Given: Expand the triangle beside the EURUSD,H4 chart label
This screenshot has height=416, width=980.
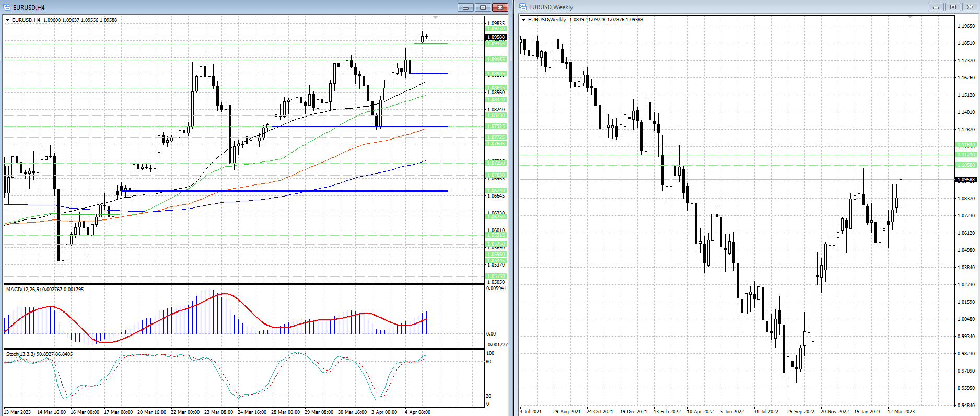Looking at the screenshot, I should click(8, 20).
